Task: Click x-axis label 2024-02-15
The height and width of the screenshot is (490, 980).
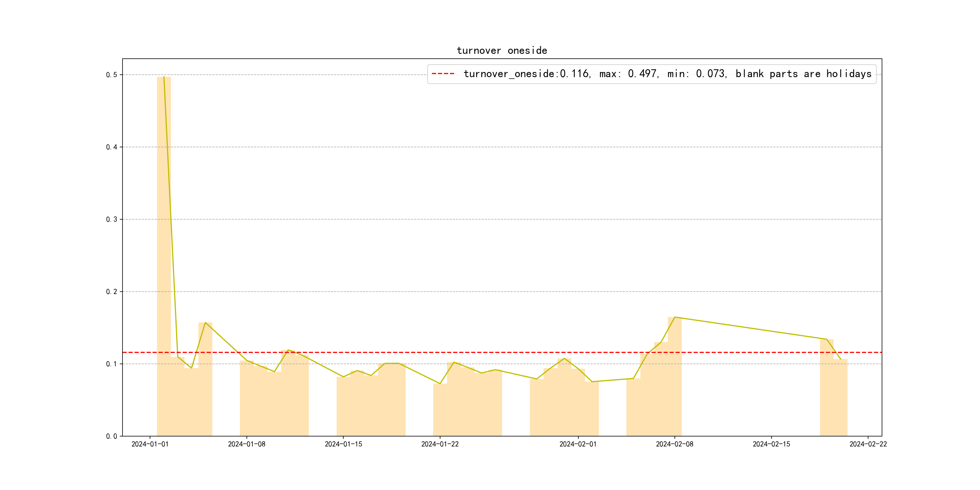Action: (771, 444)
